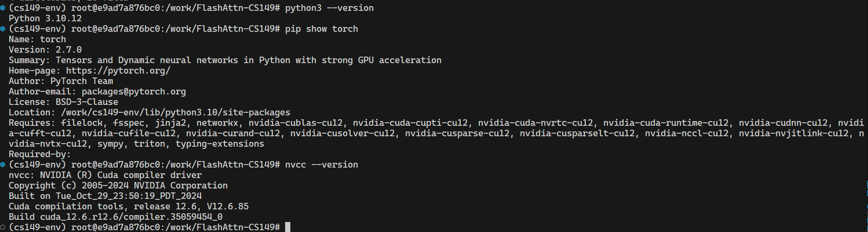Viewport: 868px width, 232px height.
Task: Click nvidia-cublas-cu12 in the Requires list
Action: tap(296, 123)
